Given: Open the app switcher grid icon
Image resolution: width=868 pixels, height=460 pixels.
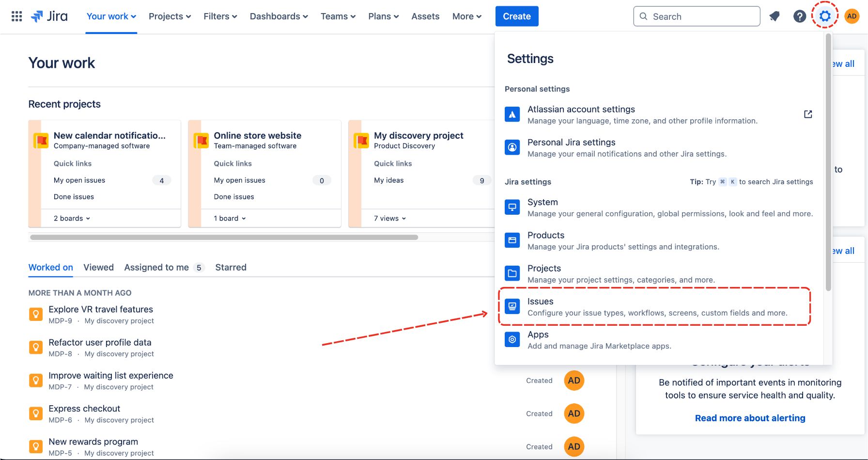Looking at the screenshot, I should pyautogui.click(x=16, y=16).
